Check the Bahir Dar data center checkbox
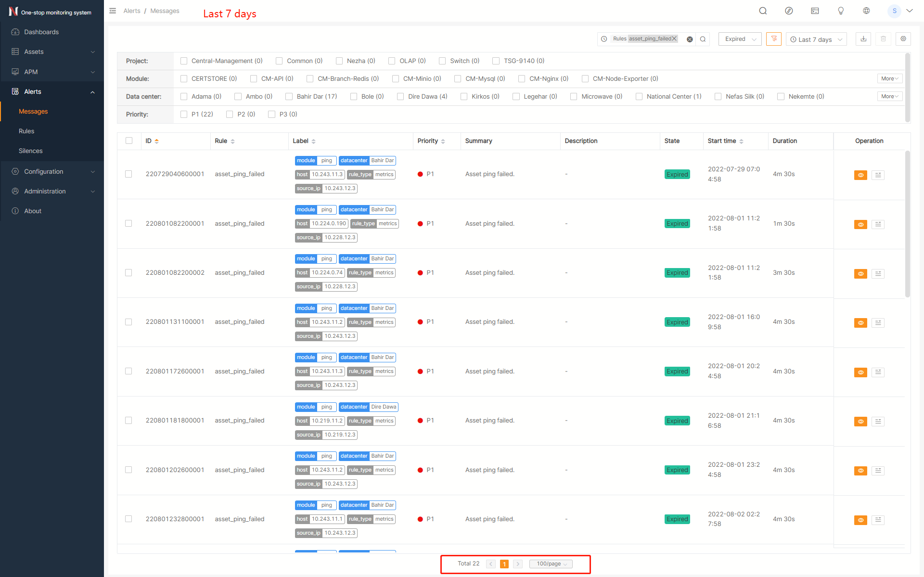The width and height of the screenshot is (924, 577). (289, 97)
